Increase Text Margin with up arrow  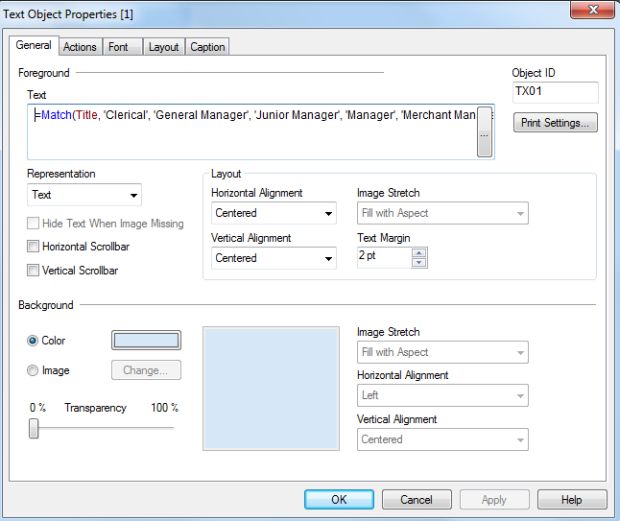[420, 252]
